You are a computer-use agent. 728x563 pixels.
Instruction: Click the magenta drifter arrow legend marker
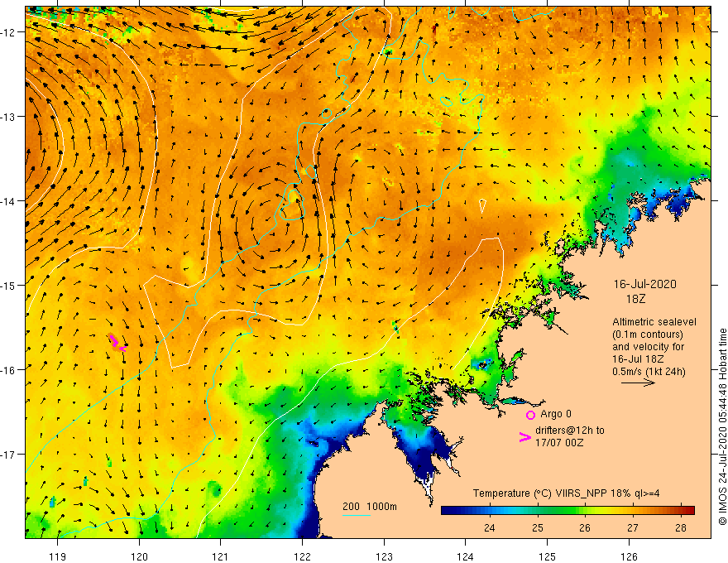tap(524, 437)
